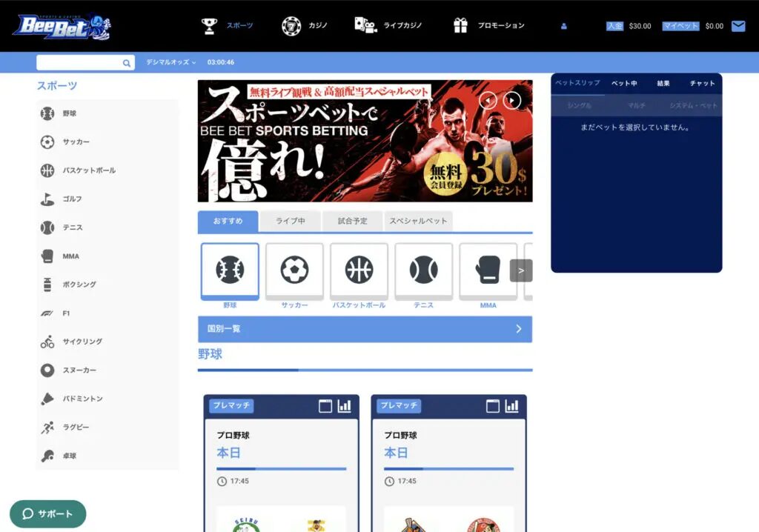759x532 pixels.
Task: Select the システム・ベット bet type
Action: [x=693, y=105]
